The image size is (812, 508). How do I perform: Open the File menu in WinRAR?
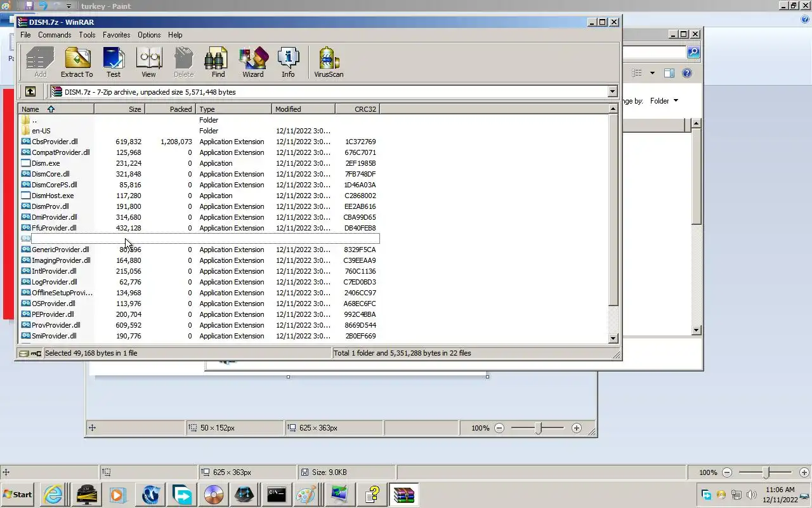coord(25,35)
